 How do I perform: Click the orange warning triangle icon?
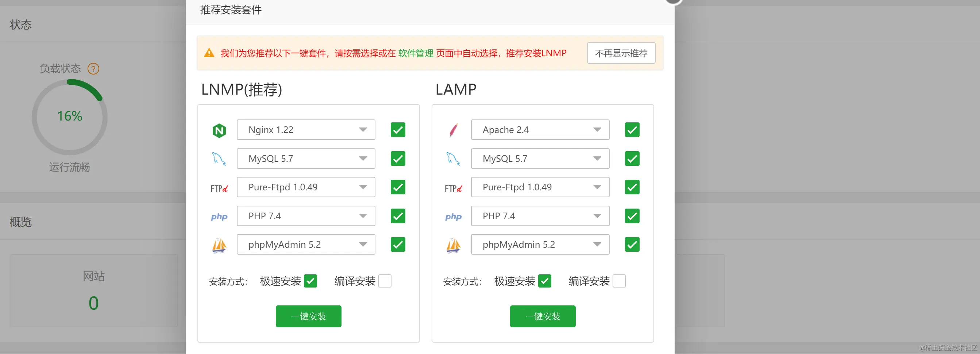pos(209,53)
